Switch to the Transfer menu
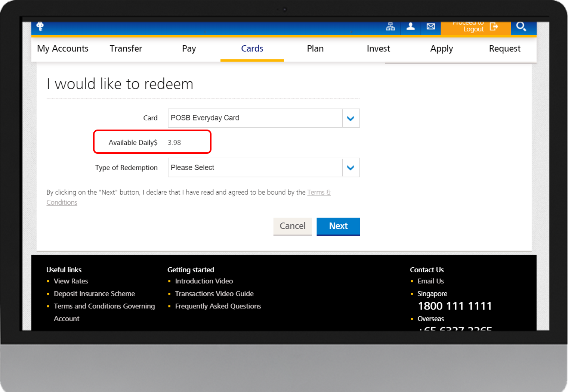Image resolution: width=568 pixels, height=392 pixels. coord(126,49)
